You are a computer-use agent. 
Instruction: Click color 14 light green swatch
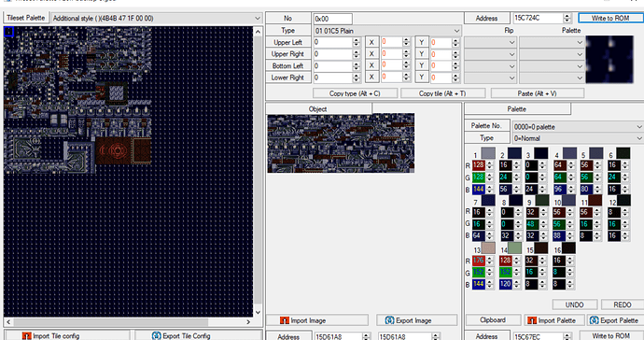514,248
